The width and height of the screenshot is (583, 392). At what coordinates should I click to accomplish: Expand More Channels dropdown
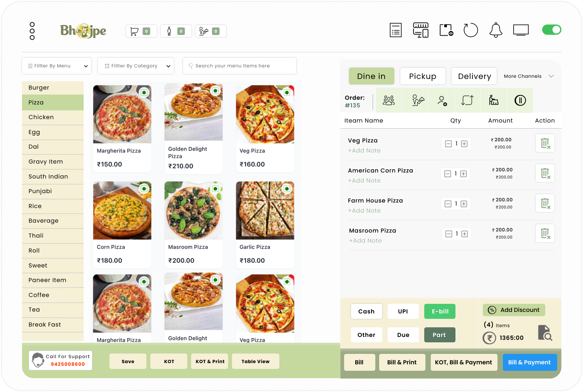[x=529, y=76]
